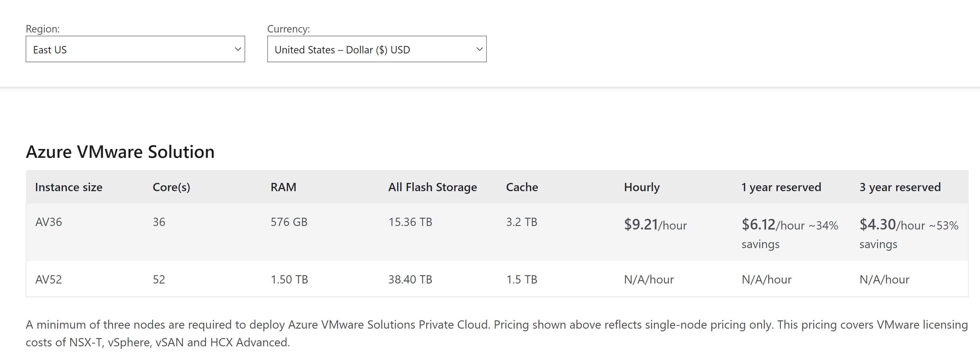Select the Cache column header
The height and width of the screenshot is (359, 980).
522,187
